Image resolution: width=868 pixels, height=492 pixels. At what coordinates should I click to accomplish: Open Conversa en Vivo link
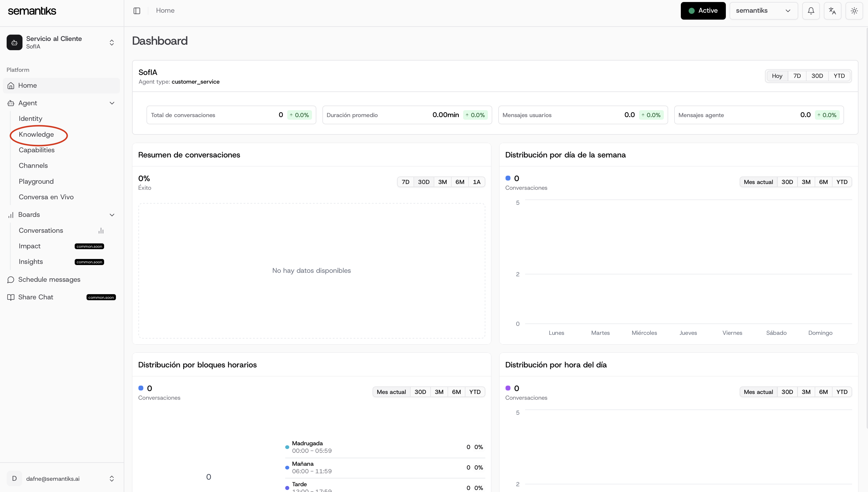46,197
